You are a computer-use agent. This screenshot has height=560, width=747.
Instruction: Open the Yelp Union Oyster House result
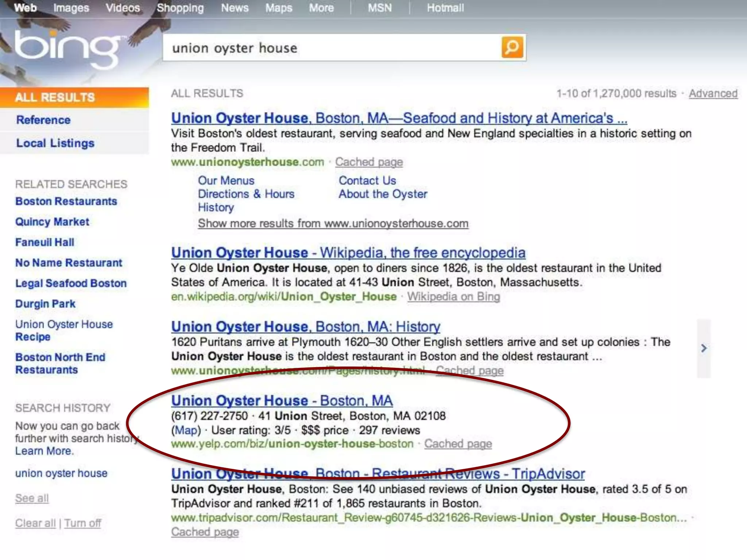click(282, 401)
